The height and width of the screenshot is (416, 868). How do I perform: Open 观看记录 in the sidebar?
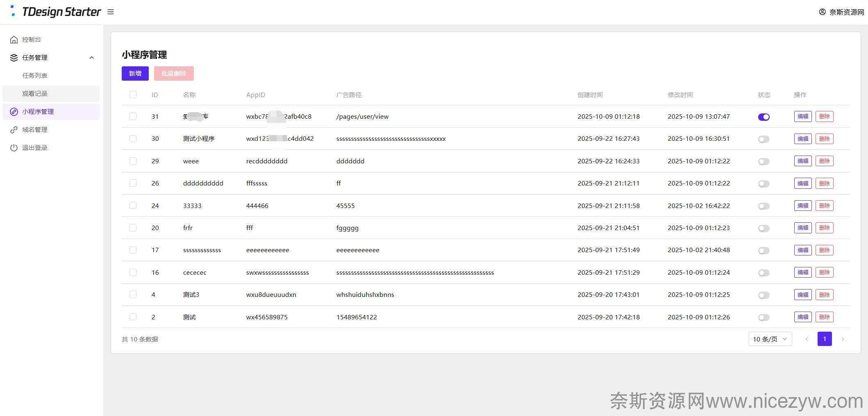tap(35, 94)
